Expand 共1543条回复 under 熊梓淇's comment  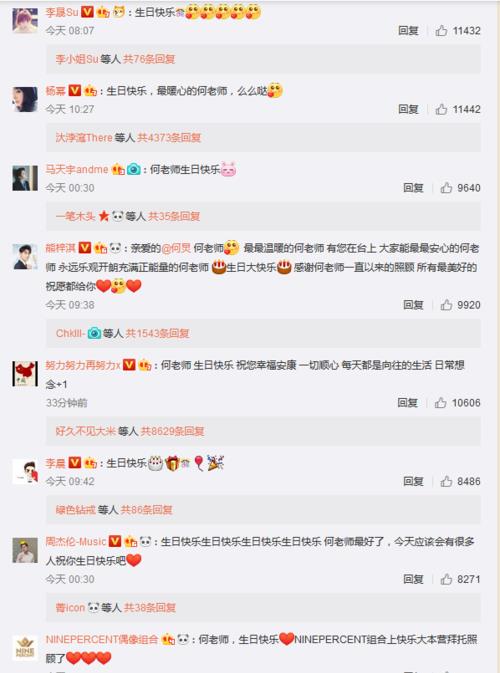click(157, 333)
